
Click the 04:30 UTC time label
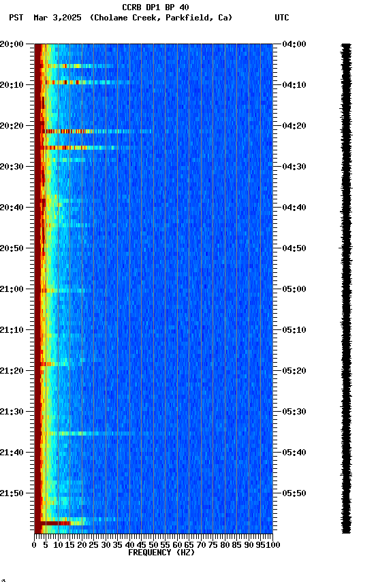click(x=294, y=167)
